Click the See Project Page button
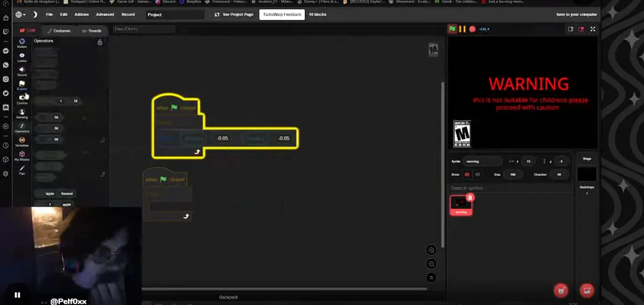 234,14
